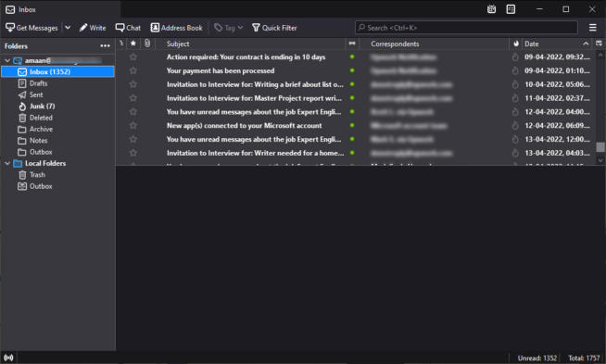Viewport: 606px width, 364px height.
Task: Open the Notes folder
Action: [57, 141]
